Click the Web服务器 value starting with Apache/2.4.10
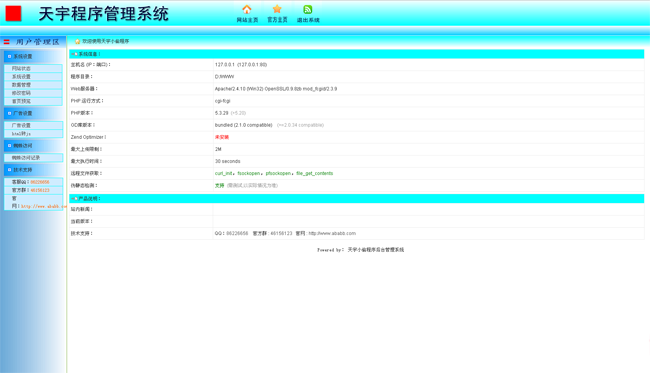 pyautogui.click(x=276, y=89)
